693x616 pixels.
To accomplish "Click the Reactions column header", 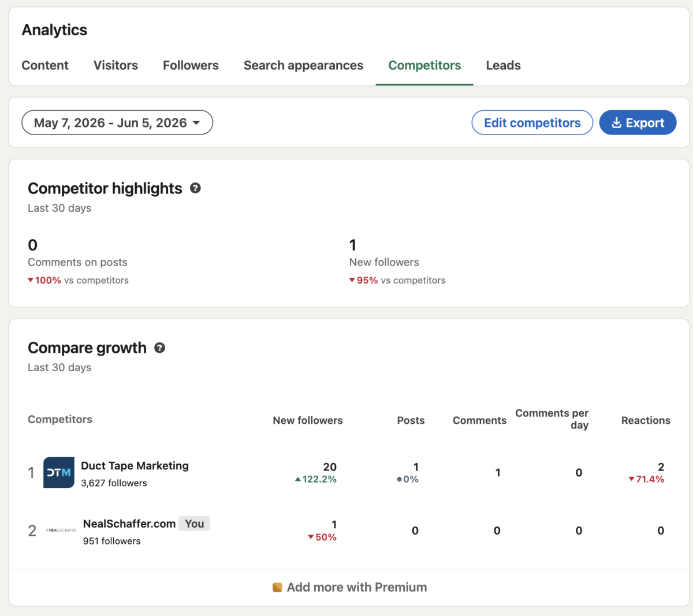I will click(646, 420).
